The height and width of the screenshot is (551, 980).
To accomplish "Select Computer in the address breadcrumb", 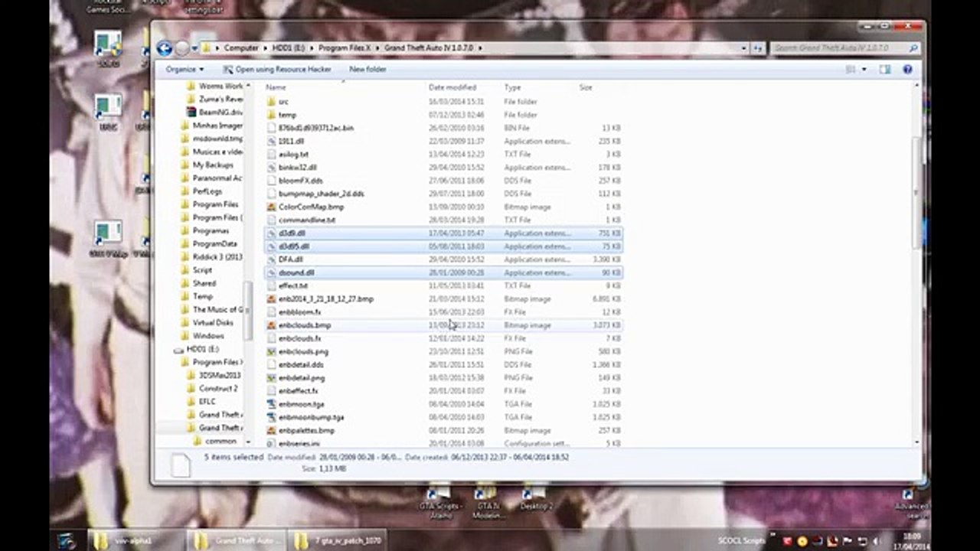I will click(241, 48).
